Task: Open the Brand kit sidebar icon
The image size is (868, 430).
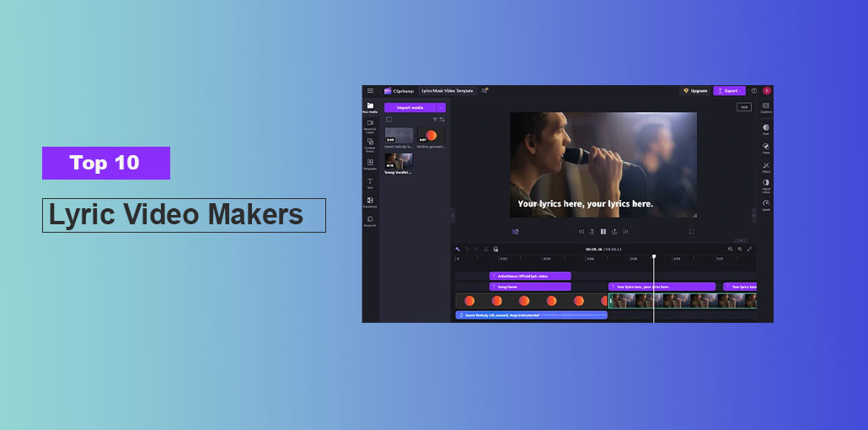Action: click(370, 221)
